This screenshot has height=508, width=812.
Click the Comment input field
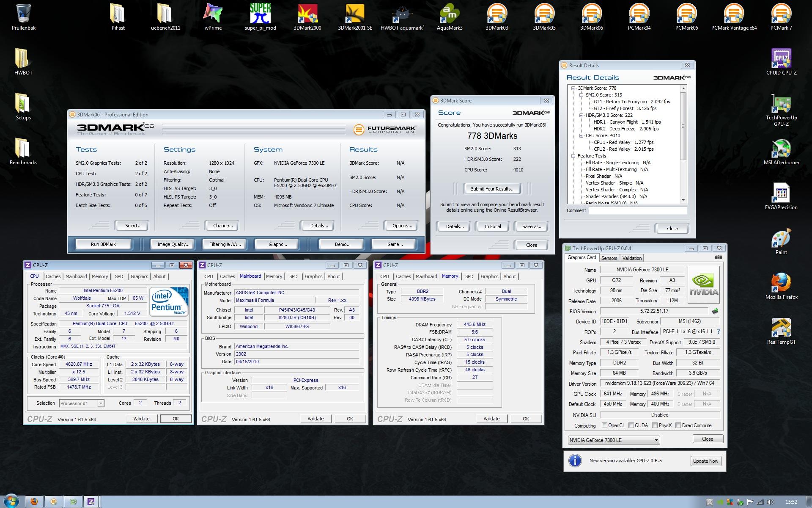click(638, 210)
